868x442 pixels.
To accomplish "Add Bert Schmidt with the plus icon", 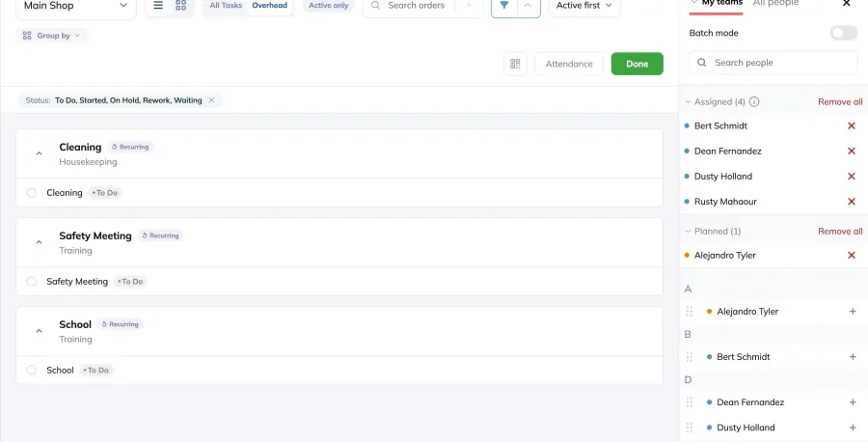I will click(x=853, y=357).
